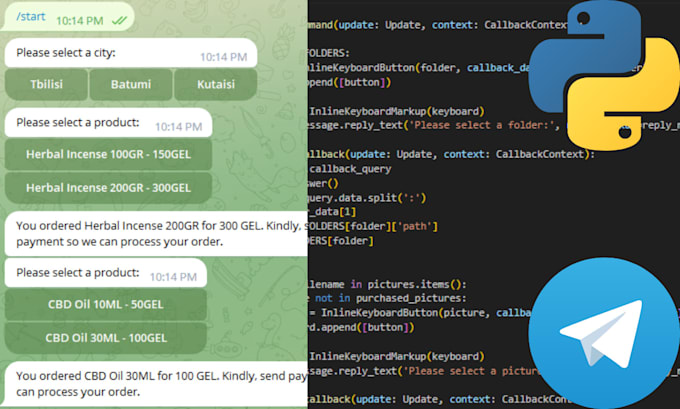
Task: Click the Herbal Incense order confirmation message
Action: [155, 233]
